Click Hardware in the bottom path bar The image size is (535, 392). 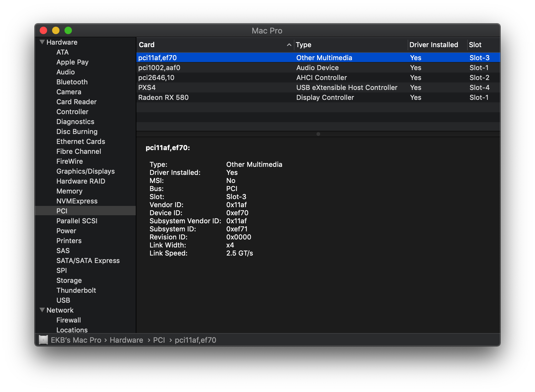pos(126,340)
